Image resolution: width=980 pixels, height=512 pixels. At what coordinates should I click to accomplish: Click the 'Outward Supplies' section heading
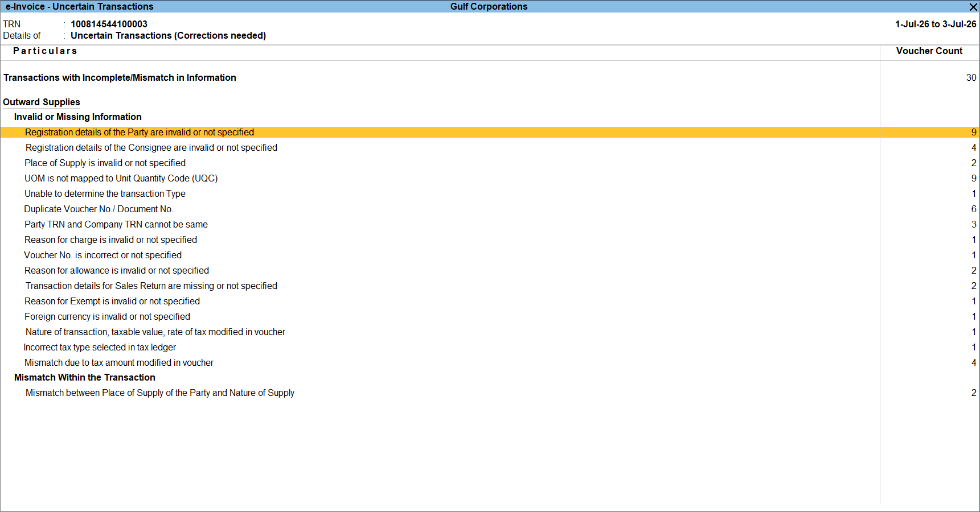point(42,102)
